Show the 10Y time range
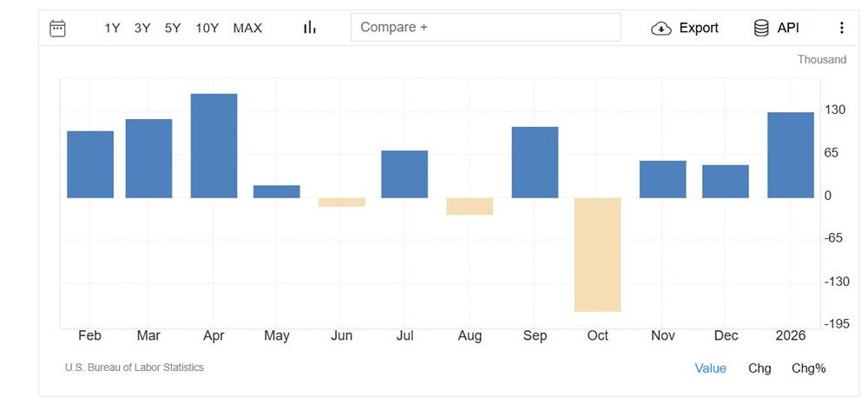Viewport: 868px width, 411px height. [207, 28]
